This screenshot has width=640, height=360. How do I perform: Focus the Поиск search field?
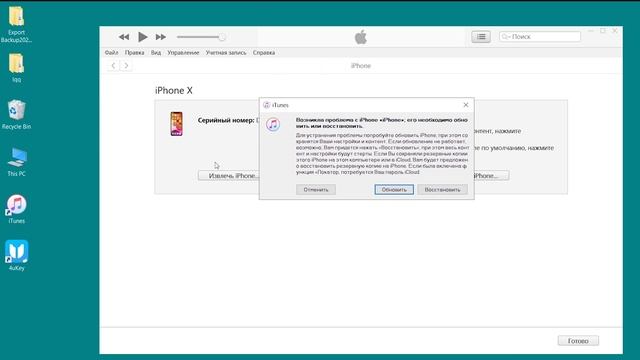540,37
